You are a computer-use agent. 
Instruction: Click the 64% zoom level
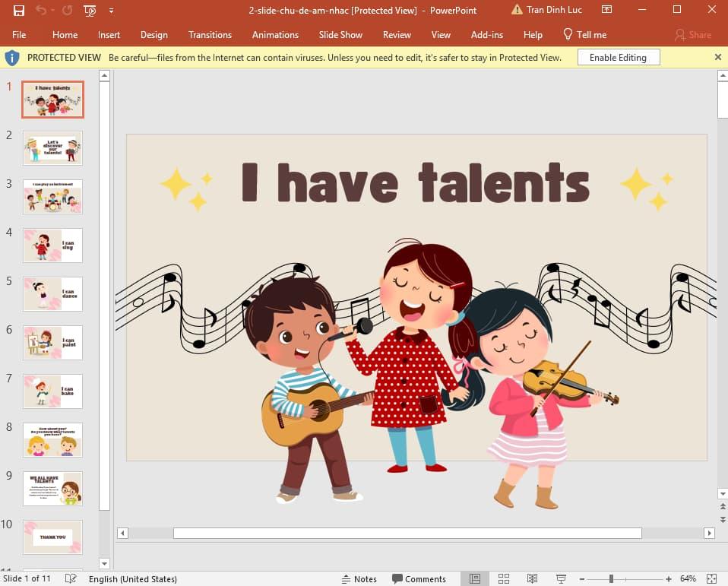pos(688,578)
